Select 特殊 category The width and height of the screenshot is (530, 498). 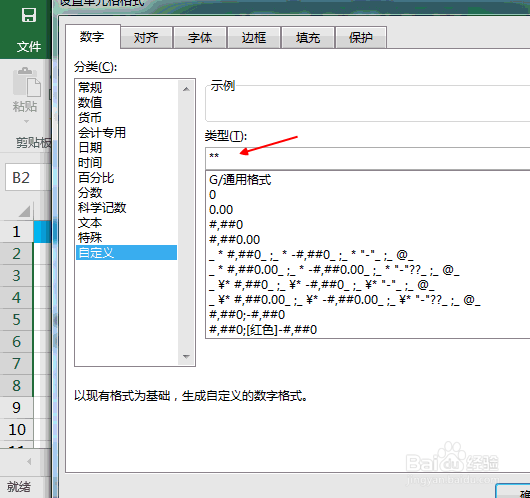tap(126, 237)
